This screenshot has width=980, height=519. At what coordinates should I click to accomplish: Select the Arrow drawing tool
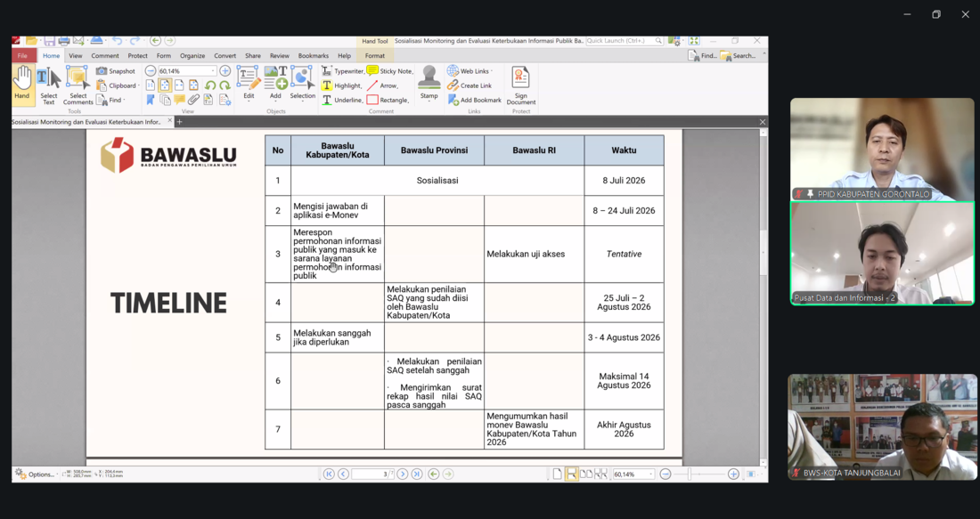(x=382, y=85)
